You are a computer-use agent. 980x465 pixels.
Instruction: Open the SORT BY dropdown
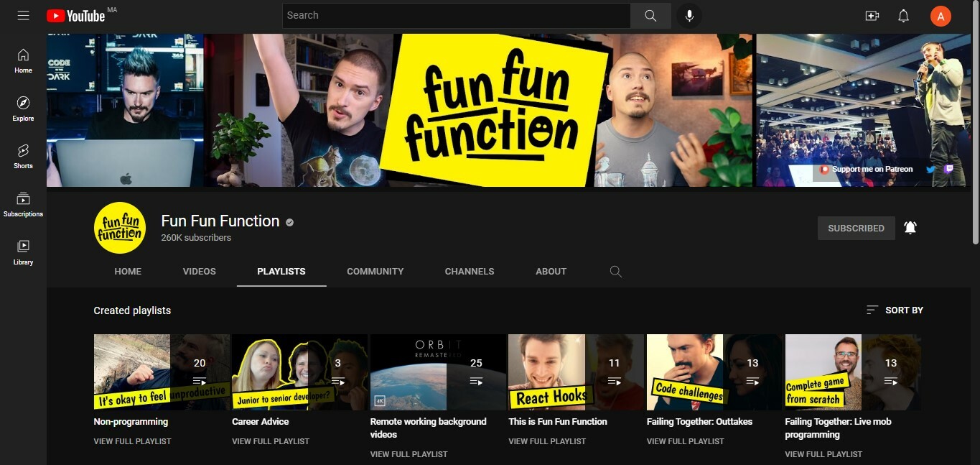894,310
